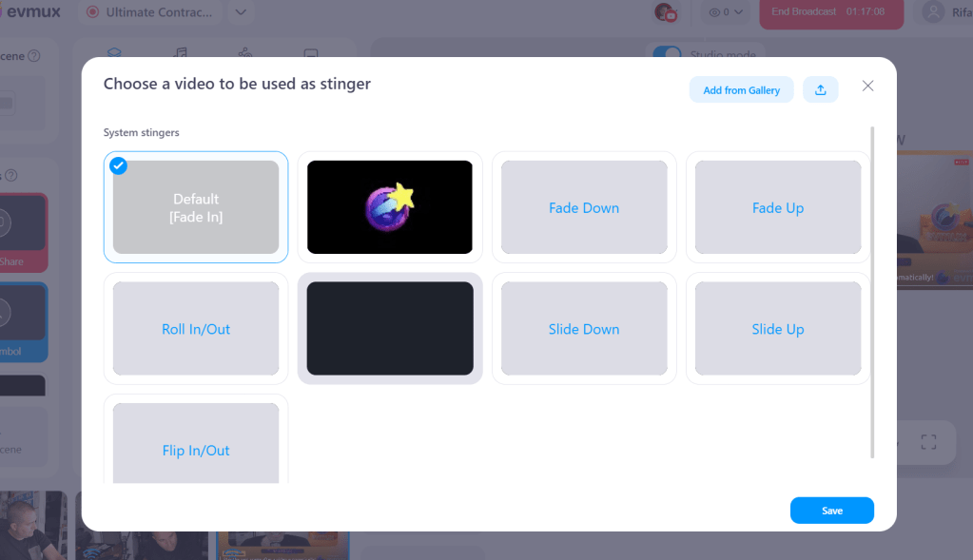Screen dimensions: 973x560
Task: Pick the Slide Down stinger
Action: point(584,329)
